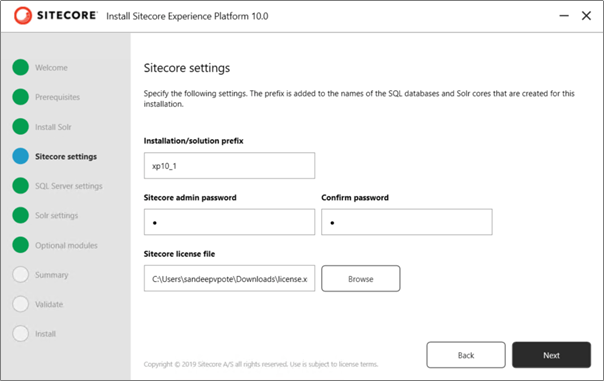Proceed with the Next button
604x381 pixels.
(551, 355)
